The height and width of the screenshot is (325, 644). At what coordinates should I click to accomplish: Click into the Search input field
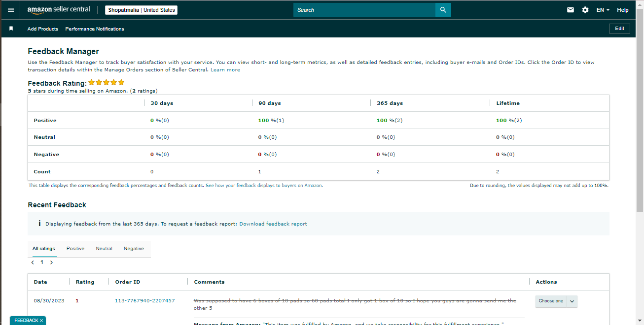coord(364,10)
